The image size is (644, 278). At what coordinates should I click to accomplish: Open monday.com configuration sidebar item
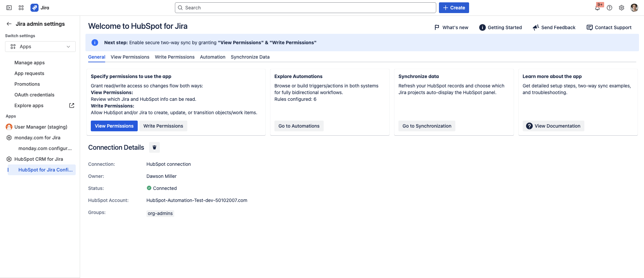coord(45,148)
